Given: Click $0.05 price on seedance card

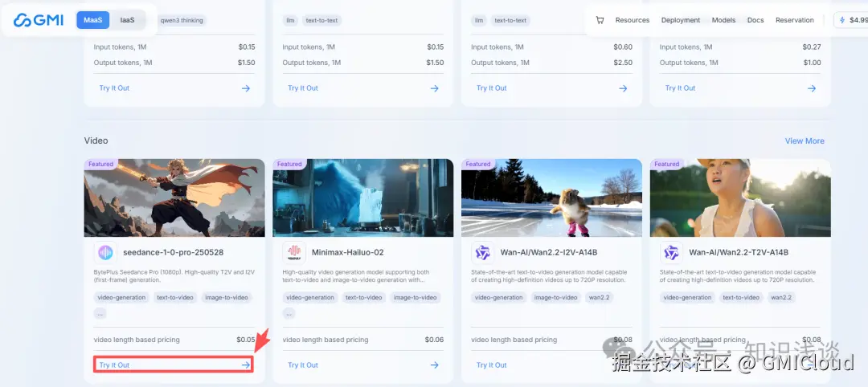Looking at the screenshot, I should (246, 340).
